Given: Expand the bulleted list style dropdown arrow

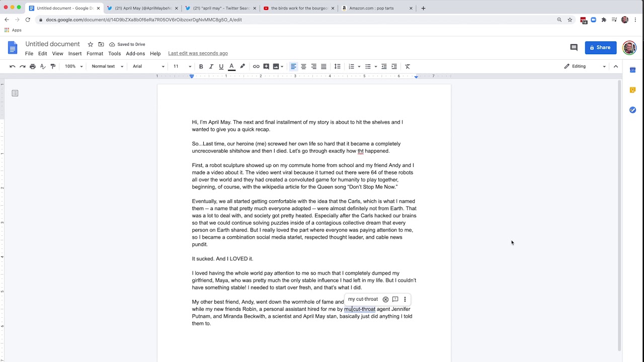Looking at the screenshot, I should (375, 66).
